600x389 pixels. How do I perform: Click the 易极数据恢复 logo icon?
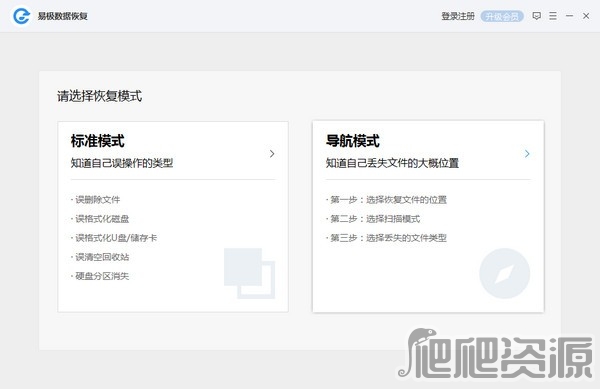(21, 16)
